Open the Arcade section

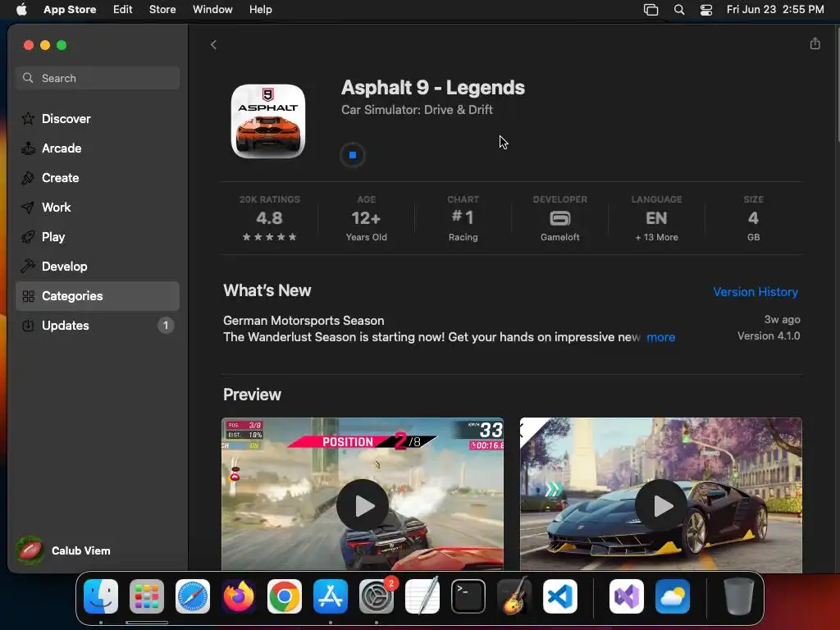coord(98,148)
